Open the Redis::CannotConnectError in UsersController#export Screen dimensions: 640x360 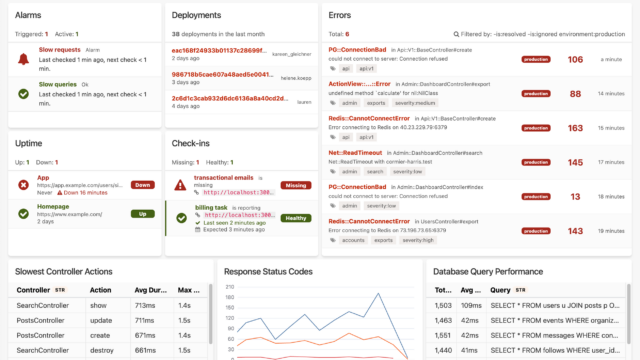(x=369, y=221)
